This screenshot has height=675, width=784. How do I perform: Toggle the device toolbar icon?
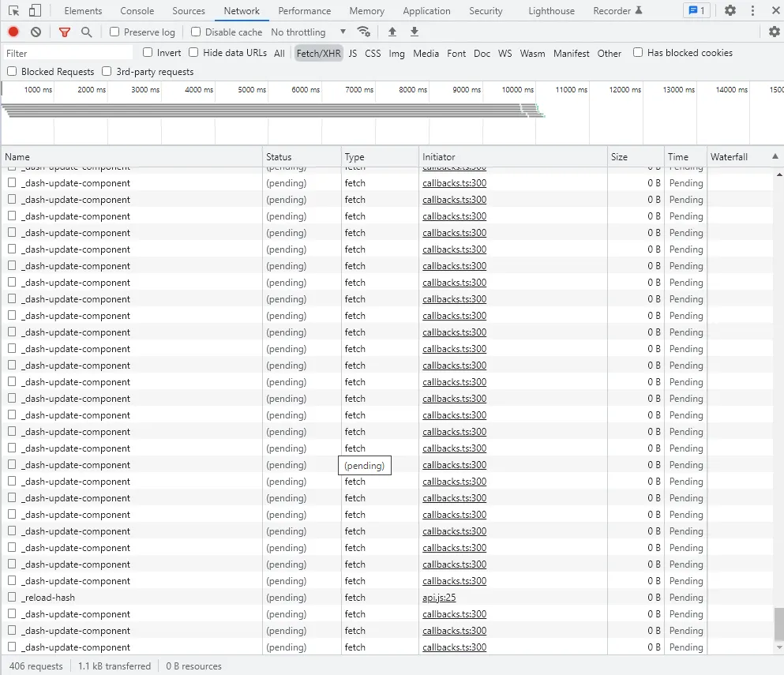(35, 10)
